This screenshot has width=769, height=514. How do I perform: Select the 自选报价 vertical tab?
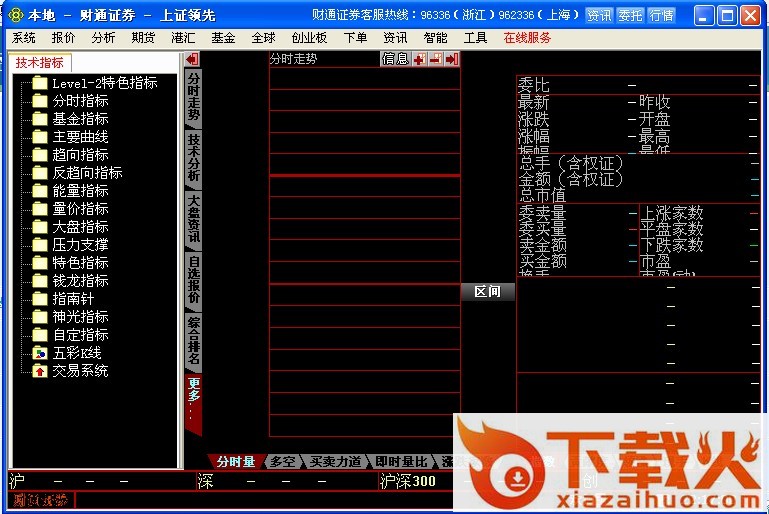pos(193,280)
